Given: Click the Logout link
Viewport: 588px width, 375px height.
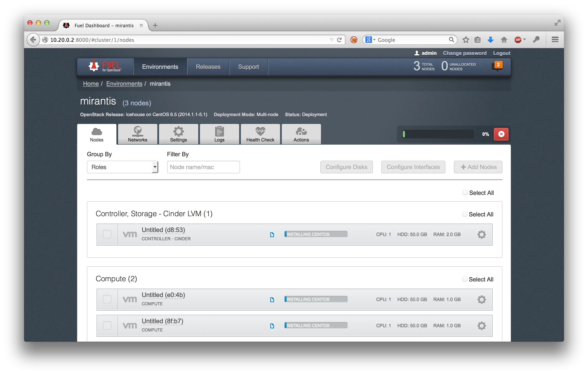Looking at the screenshot, I should (501, 53).
